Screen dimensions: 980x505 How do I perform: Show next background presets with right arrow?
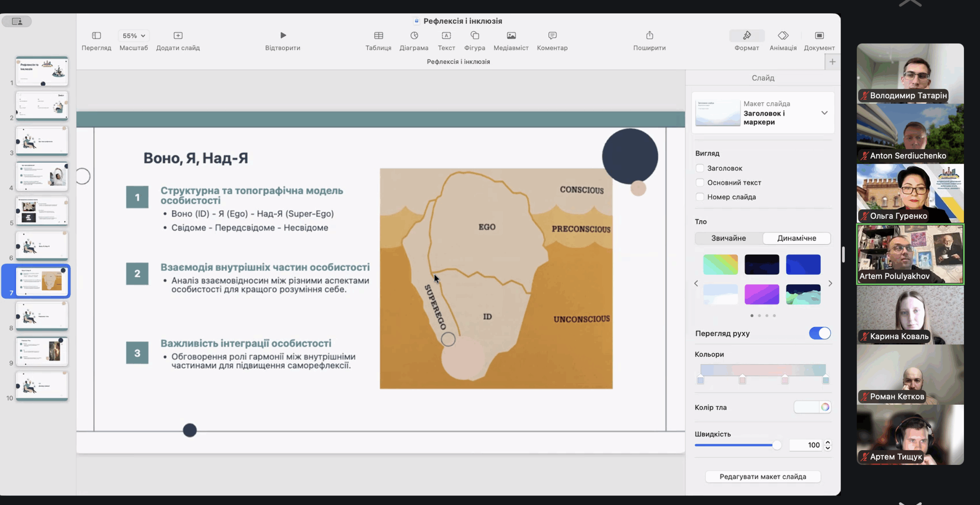[x=830, y=283]
